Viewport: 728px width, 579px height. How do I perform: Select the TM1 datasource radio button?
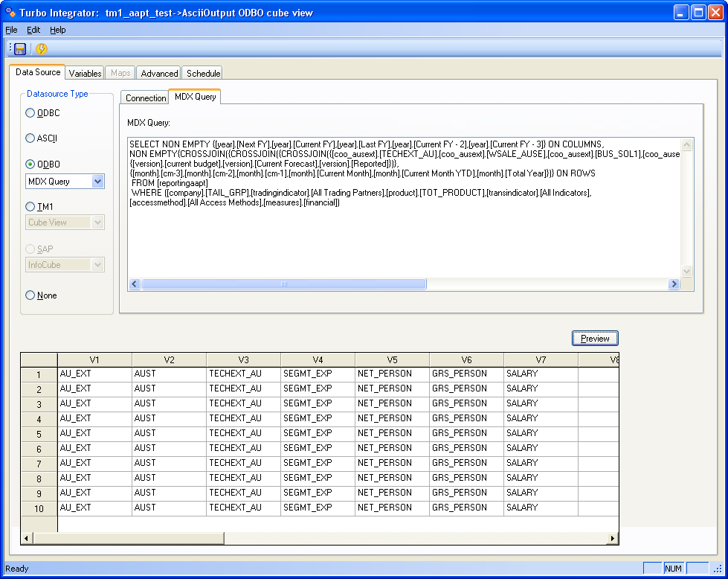[30, 206]
